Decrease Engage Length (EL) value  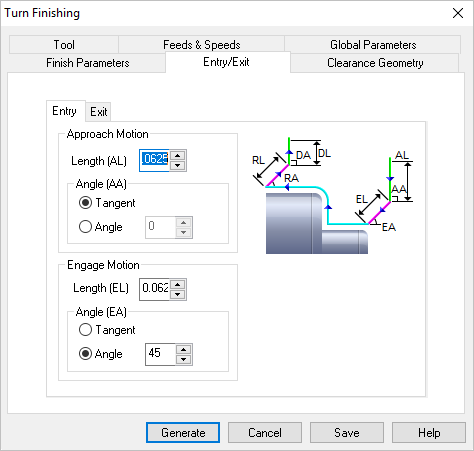pos(178,294)
